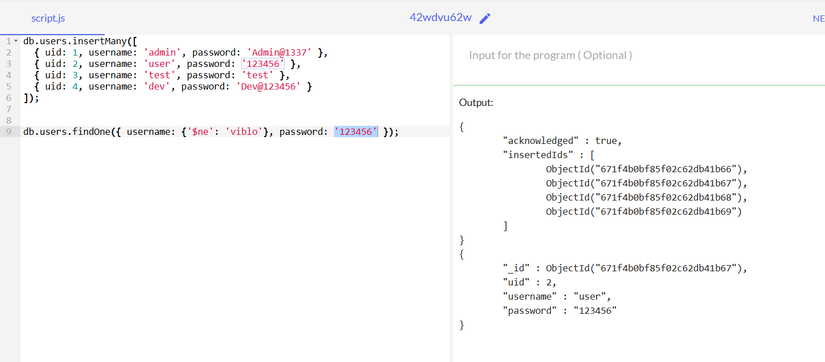This screenshot has height=362, width=825.
Task: Select line number 9 in gutter
Action: click(x=8, y=132)
